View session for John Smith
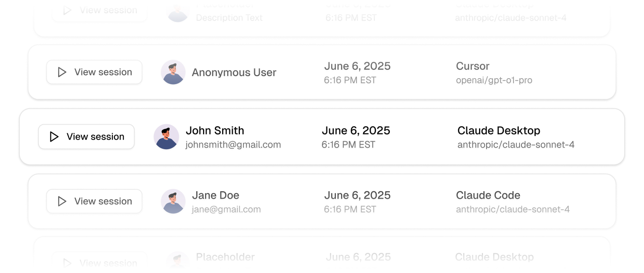The height and width of the screenshot is (273, 644). tap(86, 136)
